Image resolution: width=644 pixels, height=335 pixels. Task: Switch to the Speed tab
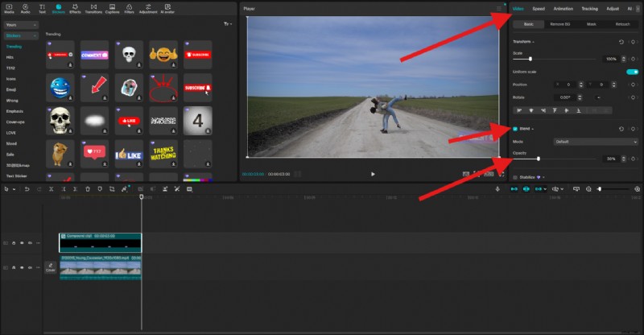click(539, 9)
